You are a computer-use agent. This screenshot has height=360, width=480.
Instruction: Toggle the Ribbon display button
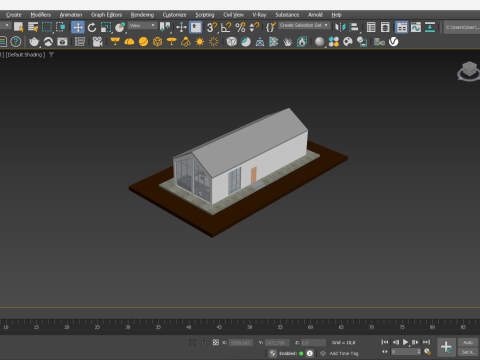402,27
